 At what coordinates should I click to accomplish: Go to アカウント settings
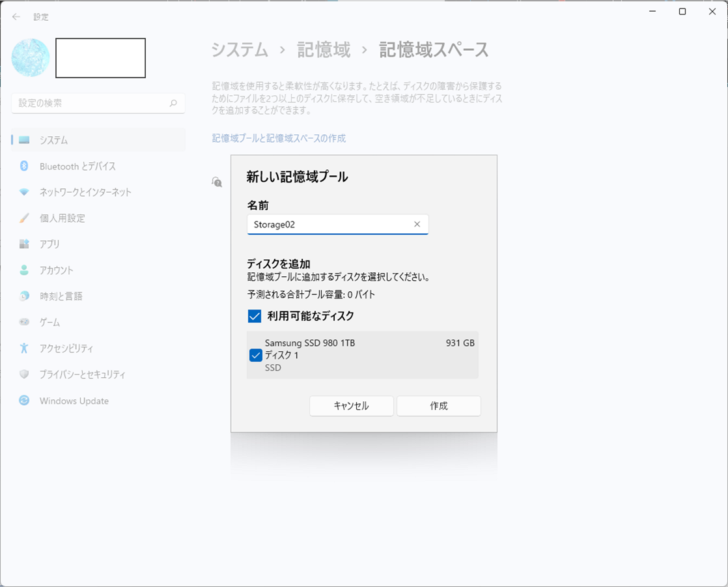coord(56,270)
